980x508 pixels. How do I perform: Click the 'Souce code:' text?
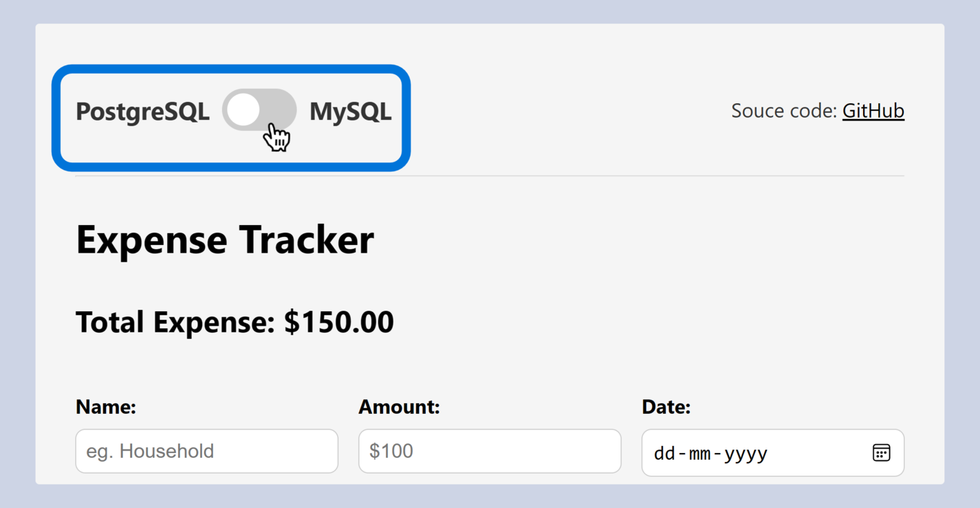tap(784, 111)
